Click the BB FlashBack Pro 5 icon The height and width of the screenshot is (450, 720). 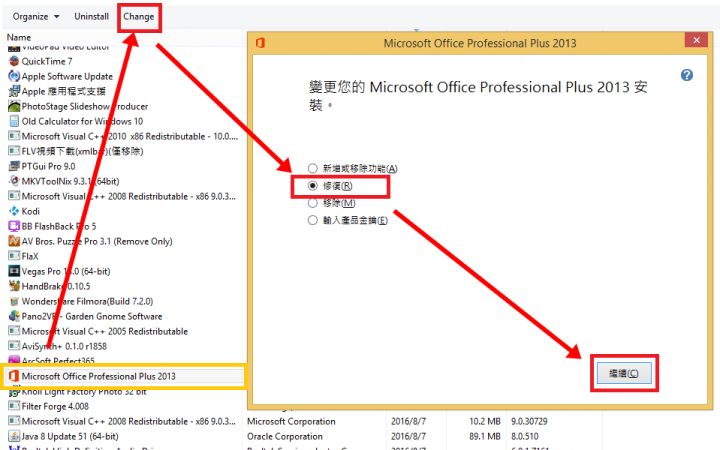click(x=14, y=226)
